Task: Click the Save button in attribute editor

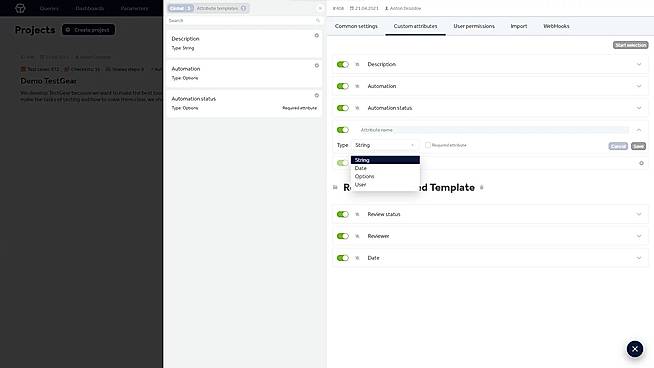Action: point(638,146)
